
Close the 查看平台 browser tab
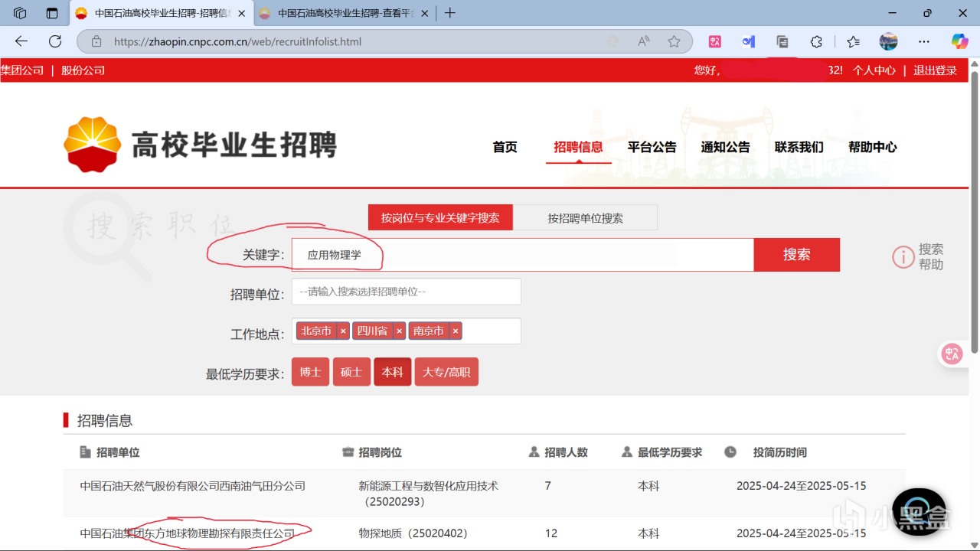426,13
